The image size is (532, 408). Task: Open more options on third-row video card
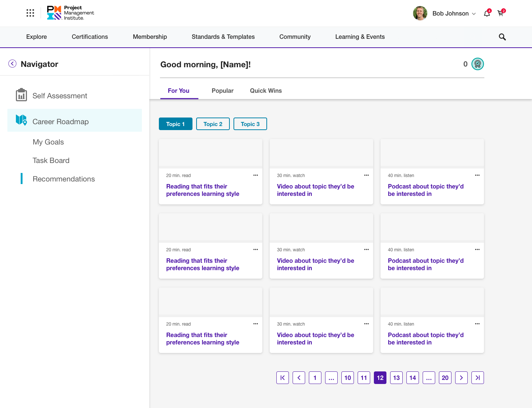(x=366, y=324)
